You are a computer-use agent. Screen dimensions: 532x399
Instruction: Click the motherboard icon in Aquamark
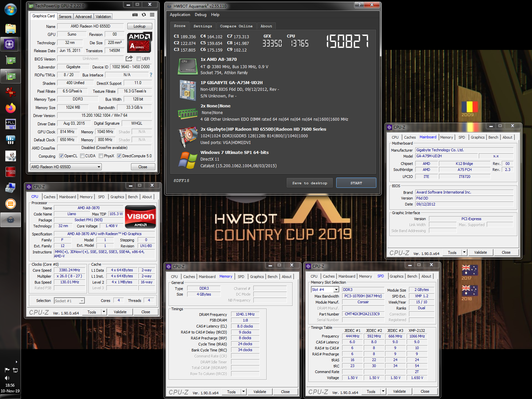188,90
